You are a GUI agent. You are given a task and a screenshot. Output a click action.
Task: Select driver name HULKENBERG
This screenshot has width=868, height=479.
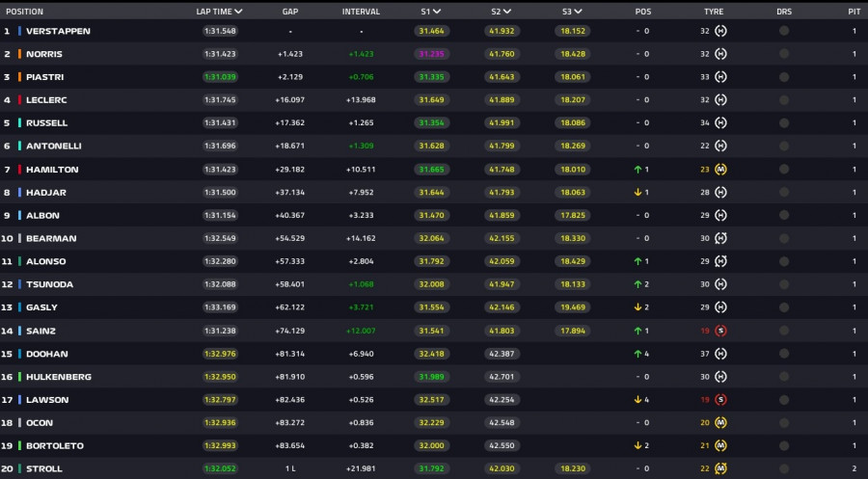[59, 377]
